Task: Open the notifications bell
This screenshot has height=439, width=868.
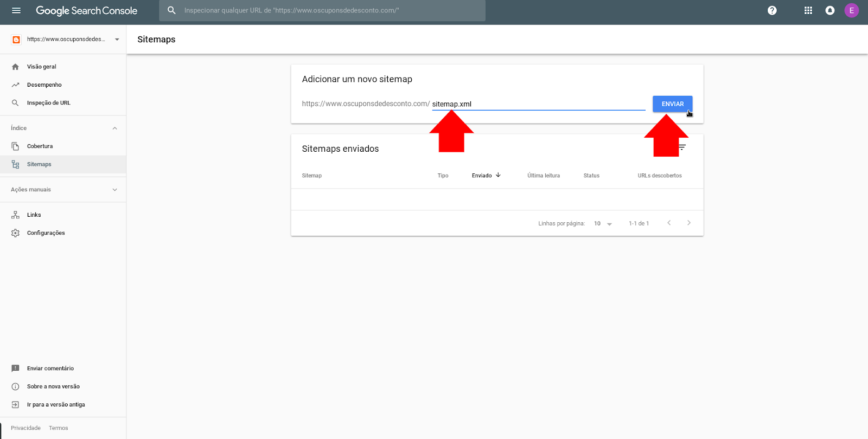Action: (x=830, y=10)
